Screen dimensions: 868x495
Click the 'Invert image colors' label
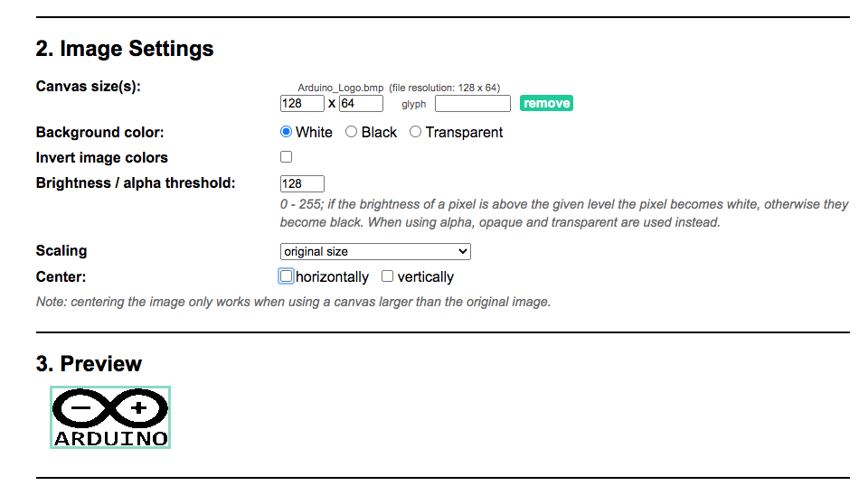coord(102,158)
